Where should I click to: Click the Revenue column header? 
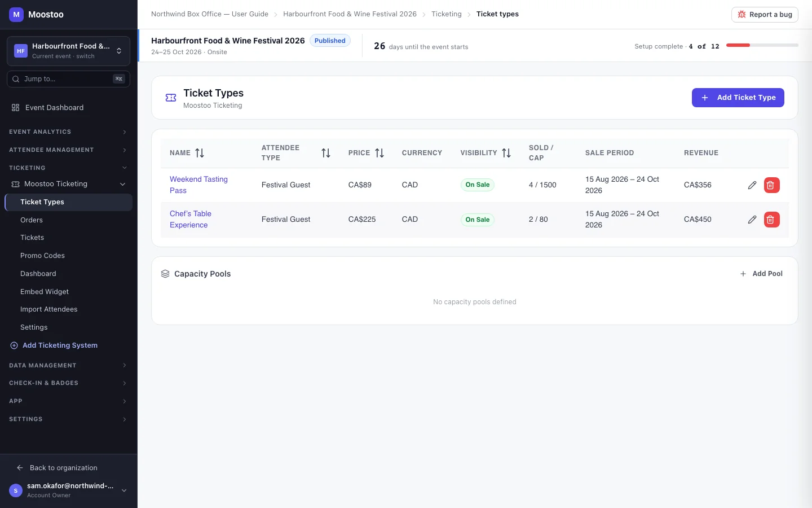tap(701, 153)
